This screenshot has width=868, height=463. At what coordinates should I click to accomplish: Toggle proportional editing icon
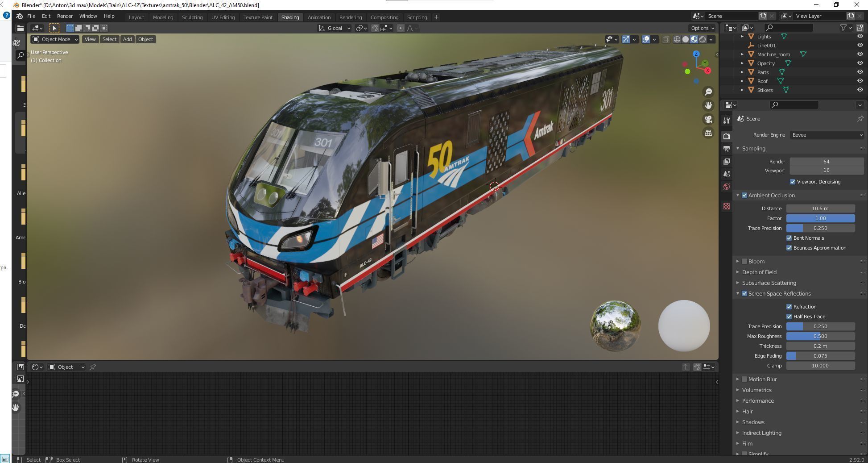pos(401,28)
